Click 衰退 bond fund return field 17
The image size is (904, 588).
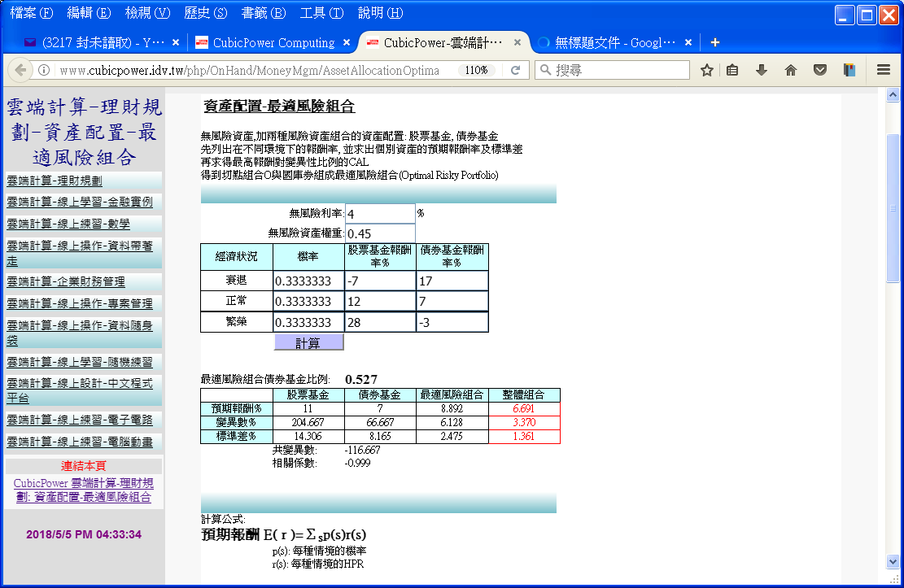452,281
